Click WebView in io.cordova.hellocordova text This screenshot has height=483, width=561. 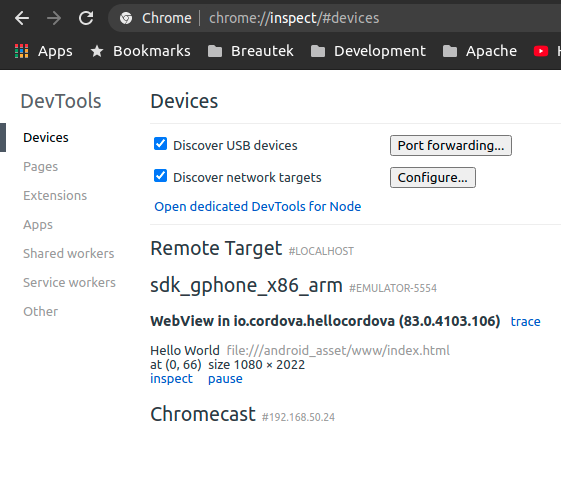(273, 321)
